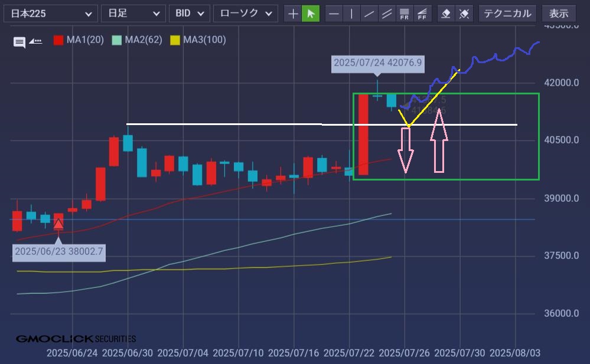The height and width of the screenshot is (364, 590).
Task: Click the 36000.0 price axis label
Action: 562,313
